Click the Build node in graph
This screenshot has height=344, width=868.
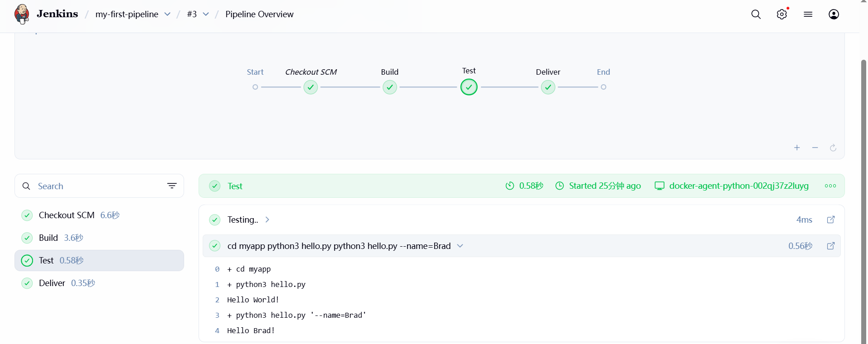(x=389, y=87)
